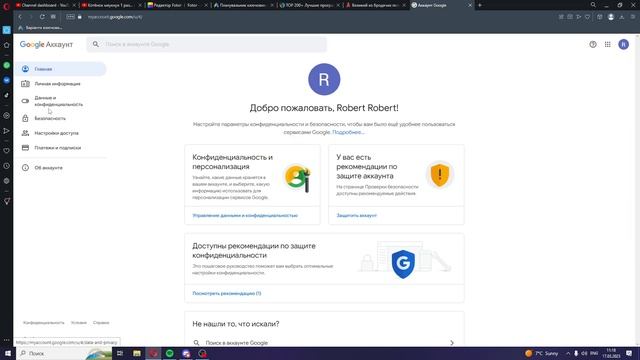Click the taskbar Поиск search box
The width and height of the screenshot is (640, 360).
63,353
